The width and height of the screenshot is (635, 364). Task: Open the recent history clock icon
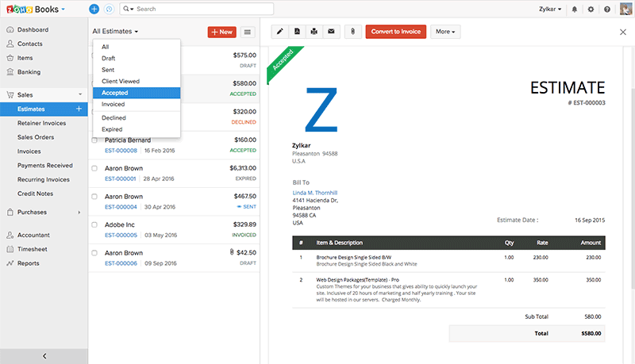point(109,9)
